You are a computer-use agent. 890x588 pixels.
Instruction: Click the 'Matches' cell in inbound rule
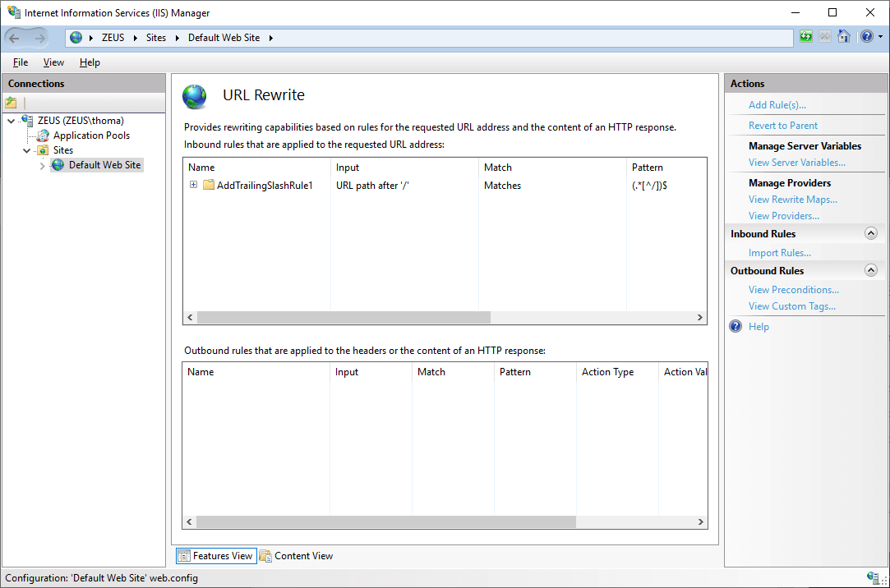(x=502, y=186)
